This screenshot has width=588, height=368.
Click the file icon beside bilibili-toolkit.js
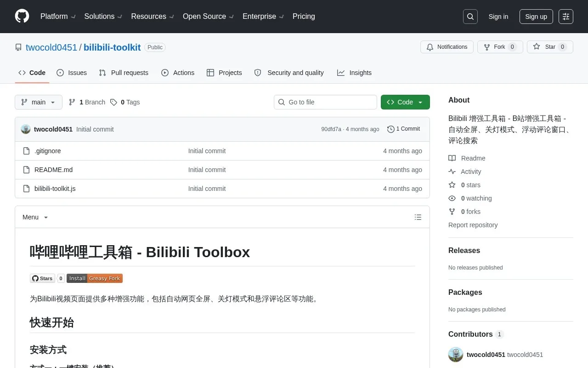[x=27, y=189]
